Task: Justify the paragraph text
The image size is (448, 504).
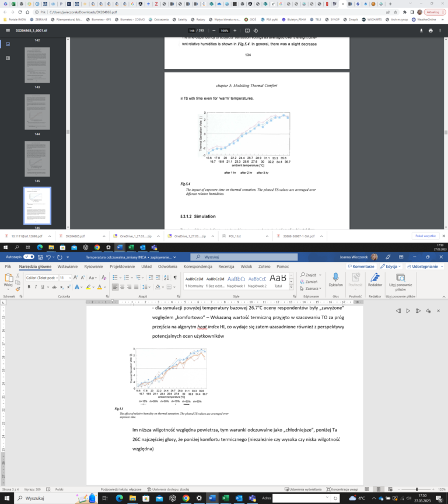Action: pyautogui.click(x=136, y=287)
